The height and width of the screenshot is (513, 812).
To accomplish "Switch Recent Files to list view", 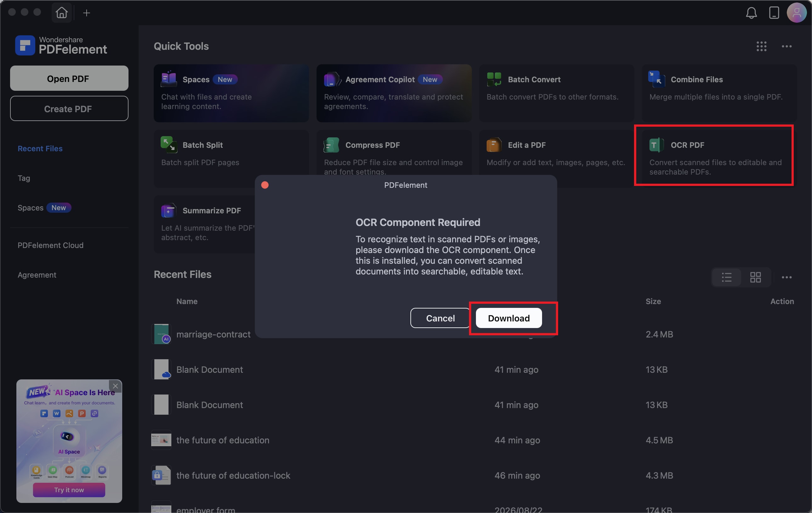I will [x=726, y=277].
